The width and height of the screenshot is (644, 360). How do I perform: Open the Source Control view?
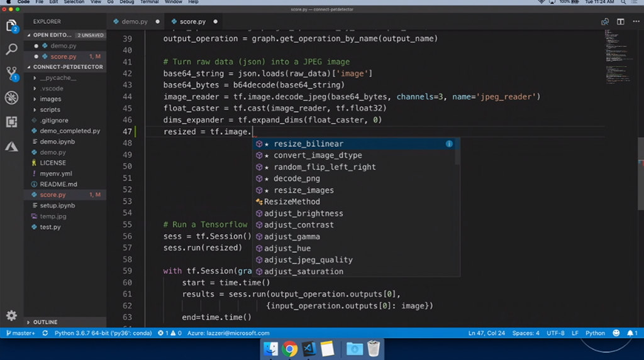[x=11, y=73]
